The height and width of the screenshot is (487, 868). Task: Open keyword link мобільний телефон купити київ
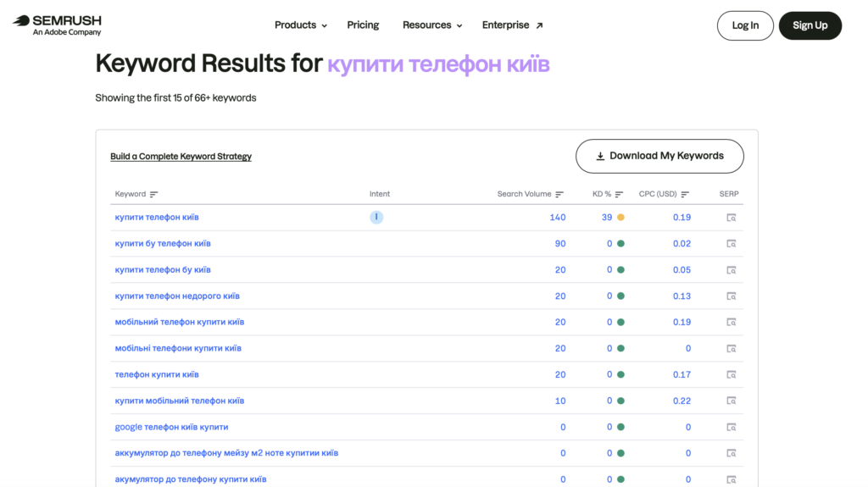coord(180,322)
